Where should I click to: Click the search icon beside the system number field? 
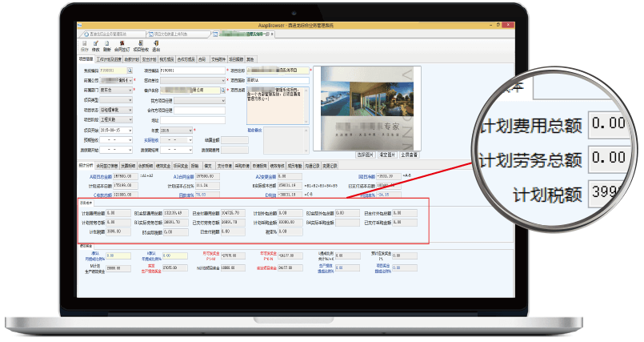click(x=130, y=71)
